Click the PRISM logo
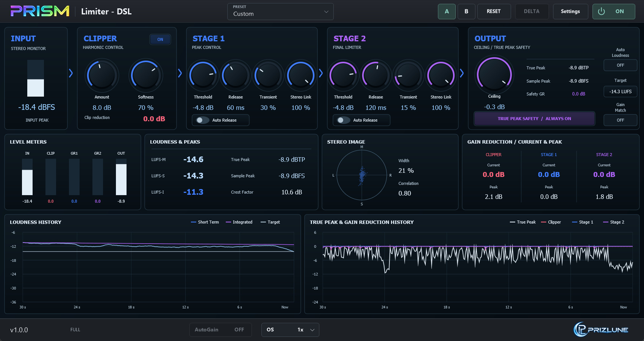 pyautogui.click(x=40, y=11)
